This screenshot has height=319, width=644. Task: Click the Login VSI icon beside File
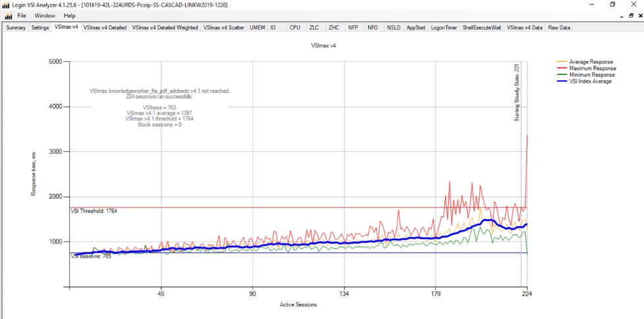point(8,16)
